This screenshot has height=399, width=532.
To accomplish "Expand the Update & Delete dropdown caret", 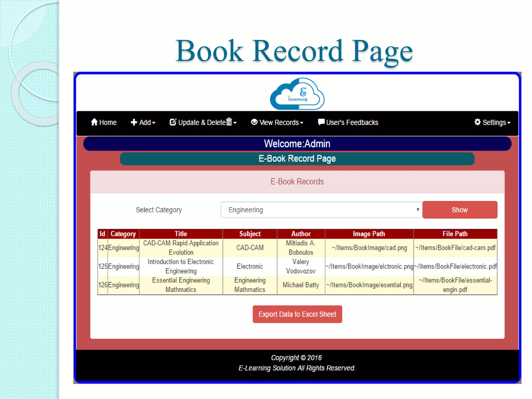I will (235, 123).
